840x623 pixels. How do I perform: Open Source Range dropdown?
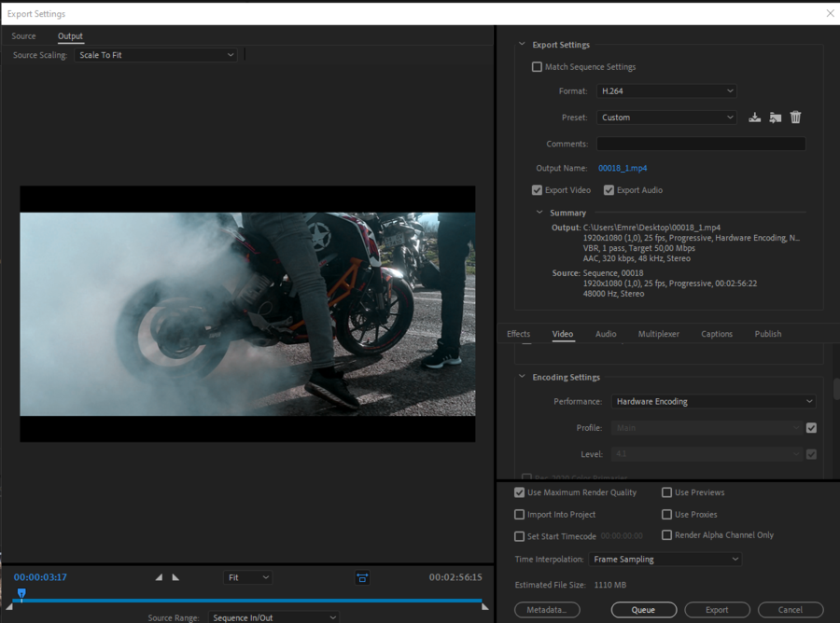273,617
